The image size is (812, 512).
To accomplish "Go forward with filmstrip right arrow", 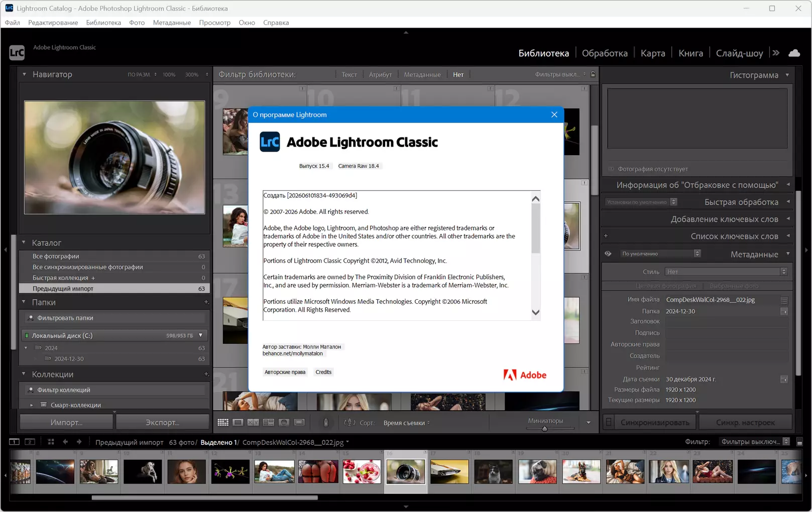I will pyautogui.click(x=79, y=442).
